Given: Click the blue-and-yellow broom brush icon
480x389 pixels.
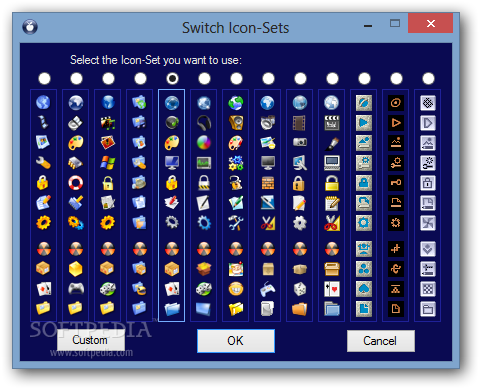Looking at the screenshot, I should pyautogui.click(x=76, y=203).
